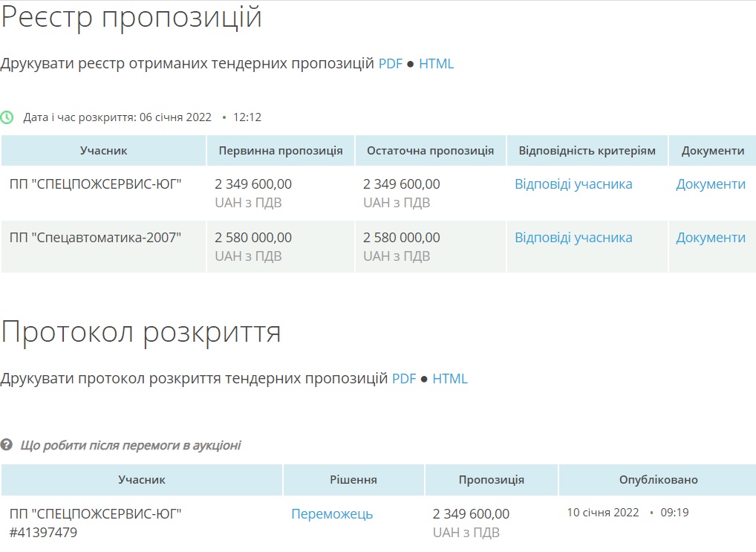This screenshot has height=552, width=756.
Task: Open Відповіді учасника for СПЕЦПОЖСЕРВИС-ЮГ
Action: 573,184
